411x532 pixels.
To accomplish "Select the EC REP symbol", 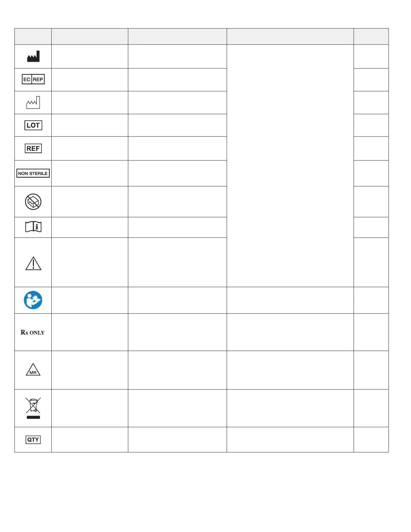I will [x=33, y=79].
